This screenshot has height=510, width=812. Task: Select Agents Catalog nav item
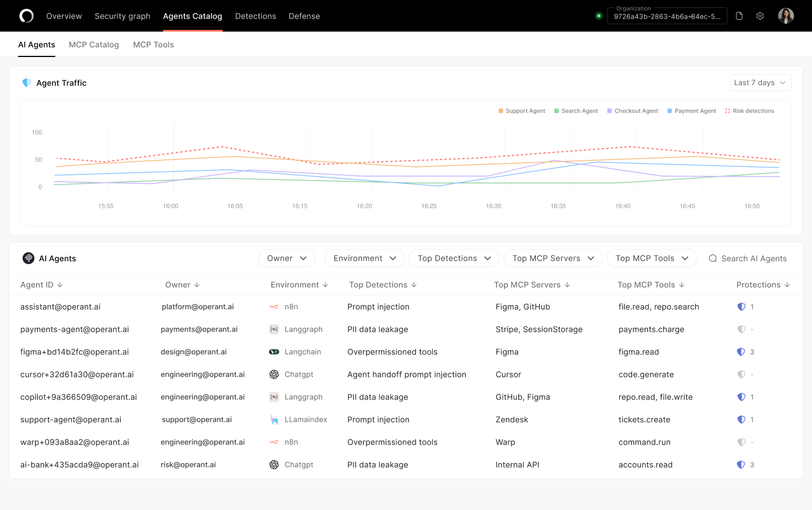[x=192, y=16]
